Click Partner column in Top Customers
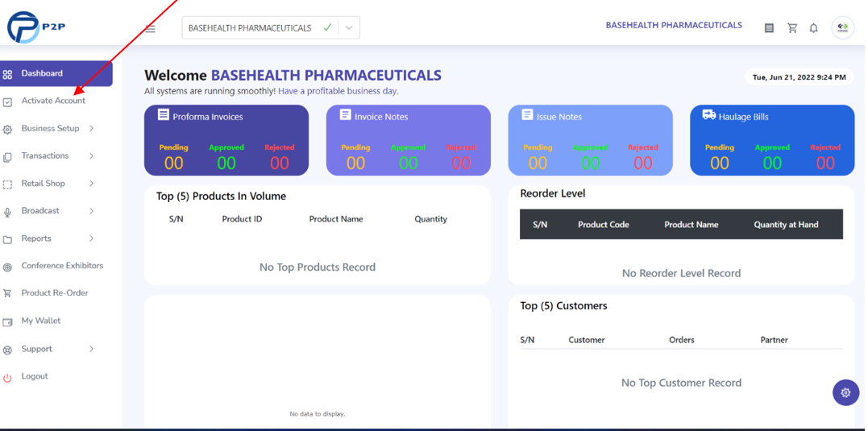 click(774, 340)
